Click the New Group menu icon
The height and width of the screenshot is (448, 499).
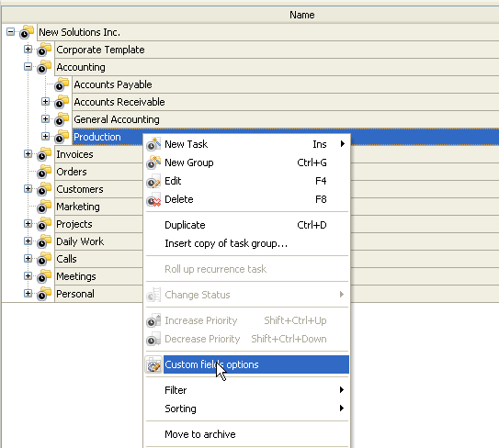coord(153,162)
